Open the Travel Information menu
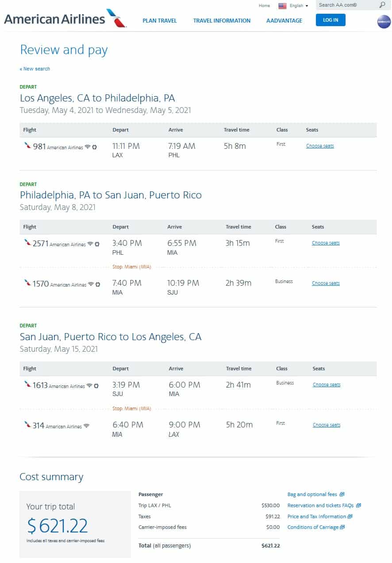392x563 pixels. [x=222, y=21]
